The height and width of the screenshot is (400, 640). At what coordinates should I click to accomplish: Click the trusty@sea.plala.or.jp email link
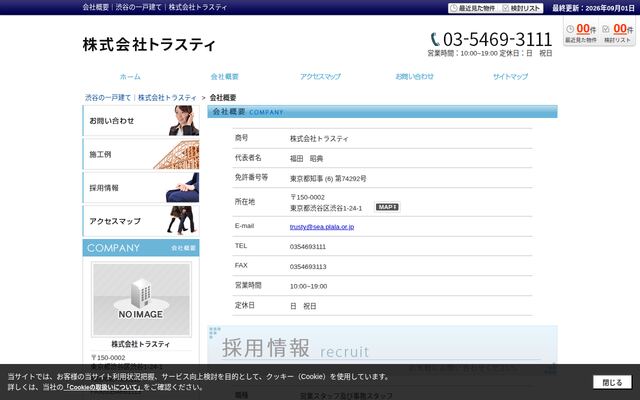(x=322, y=227)
